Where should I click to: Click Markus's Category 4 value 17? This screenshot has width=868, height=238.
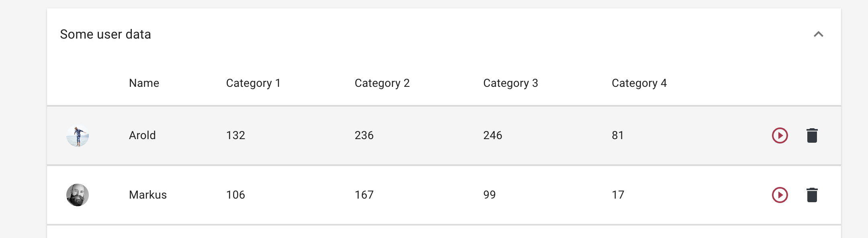(618, 195)
